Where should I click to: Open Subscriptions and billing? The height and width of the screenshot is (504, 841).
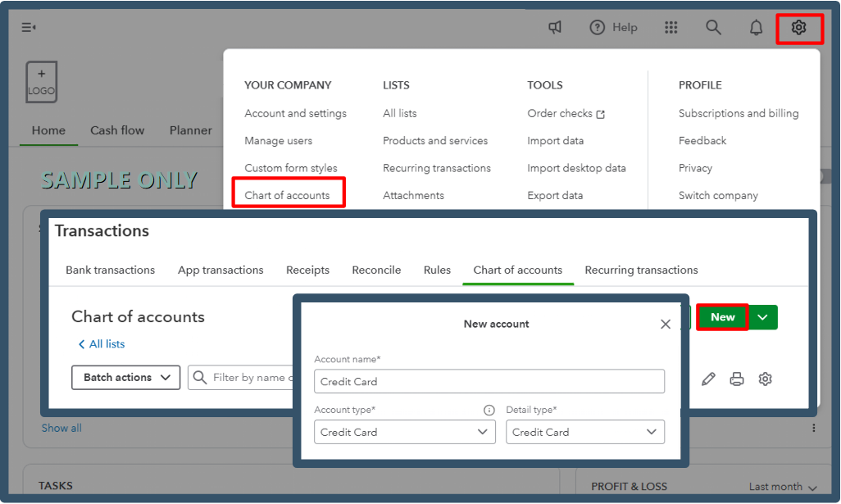pyautogui.click(x=739, y=114)
